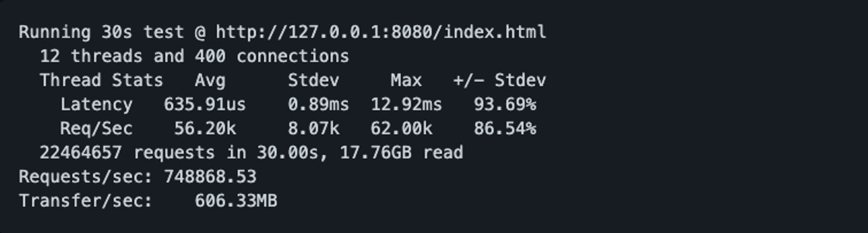Click the 'Max' column header
This screenshot has height=233, width=868.
[406, 80]
